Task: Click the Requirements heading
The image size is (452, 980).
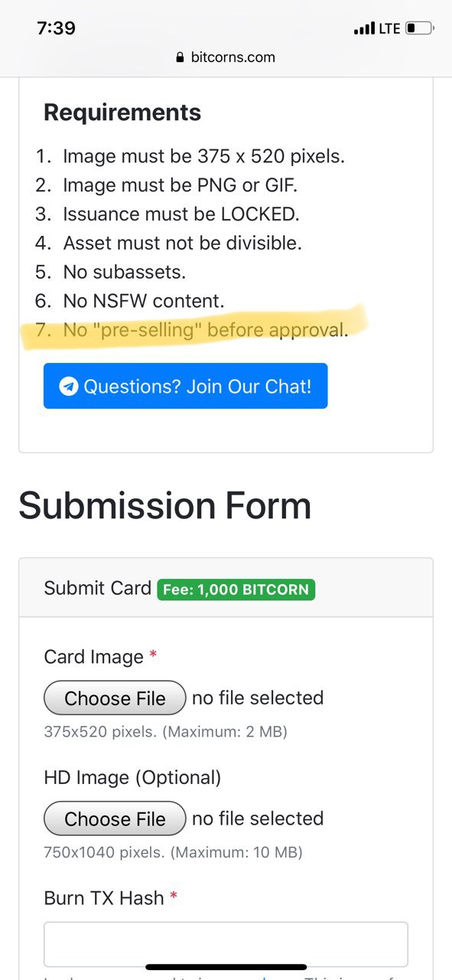Action: pyautogui.click(x=122, y=113)
